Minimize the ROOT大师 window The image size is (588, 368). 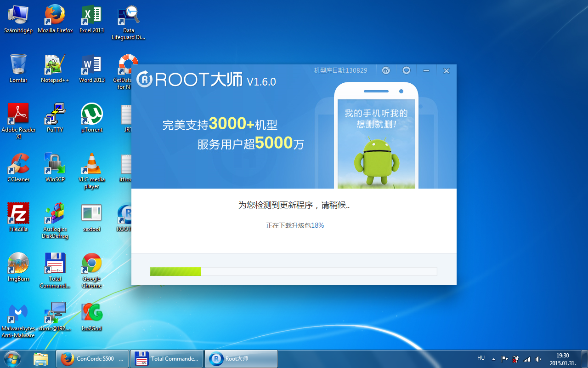click(x=426, y=70)
